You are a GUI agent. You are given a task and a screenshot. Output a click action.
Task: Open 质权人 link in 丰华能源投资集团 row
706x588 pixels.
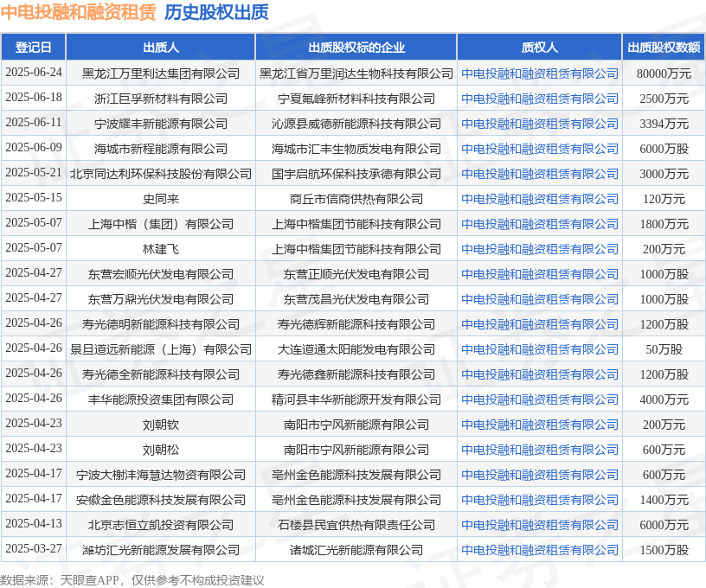(x=539, y=399)
